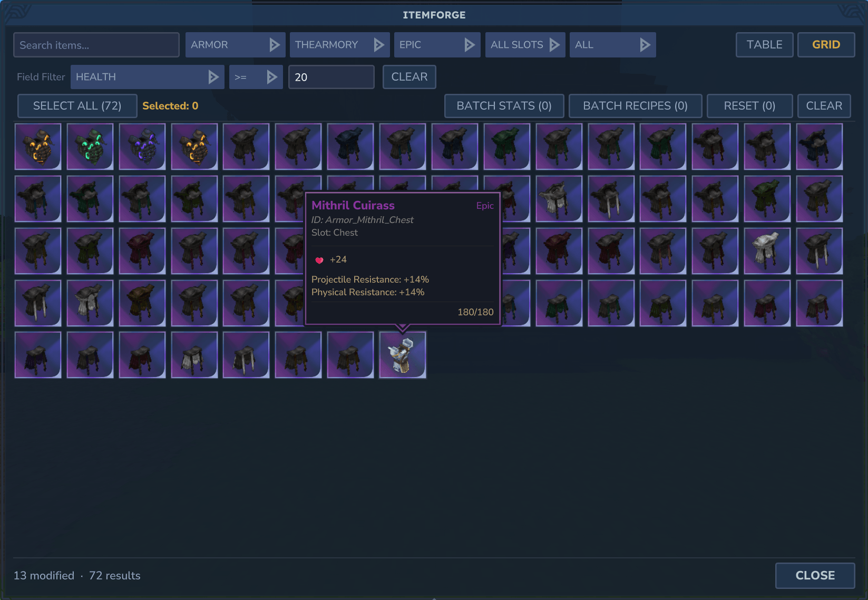Open the ALL SLOTS dropdown
Image resolution: width=868 pixels, height=600 pixels.
pyautogui.click(x=525, y=45)
